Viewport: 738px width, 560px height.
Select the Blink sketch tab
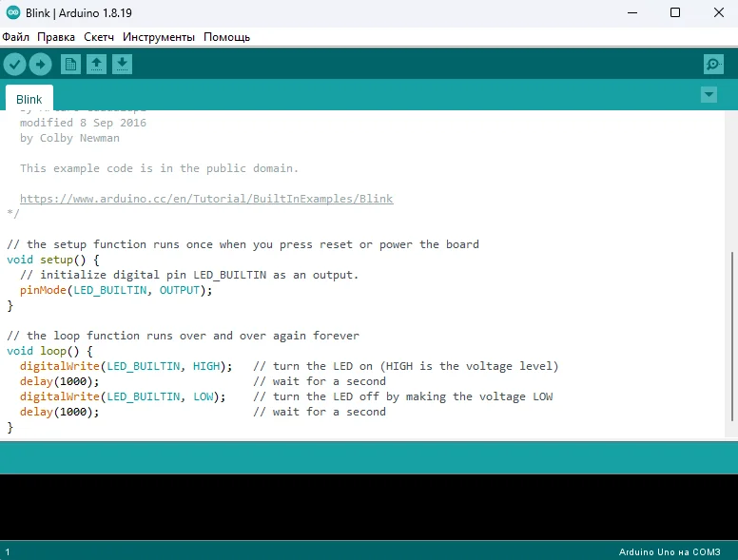[x=29, y=99]
